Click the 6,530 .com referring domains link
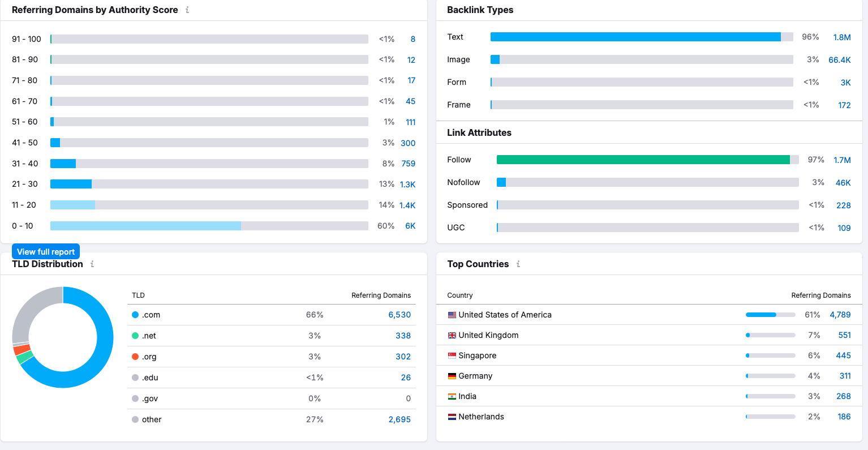The height and width of the screenshot is (450, 868). pyautogui.click(x=399, y=314)
